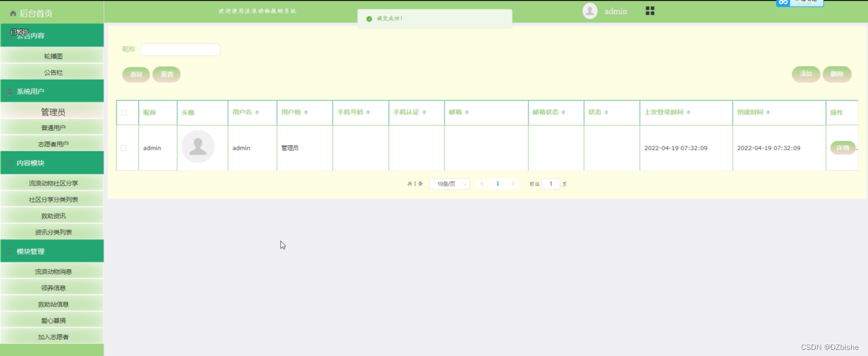Open 流浪动物社区分享 in the sidebar
The height and width of the screenshot is (356, 868).
pos(52,183)
